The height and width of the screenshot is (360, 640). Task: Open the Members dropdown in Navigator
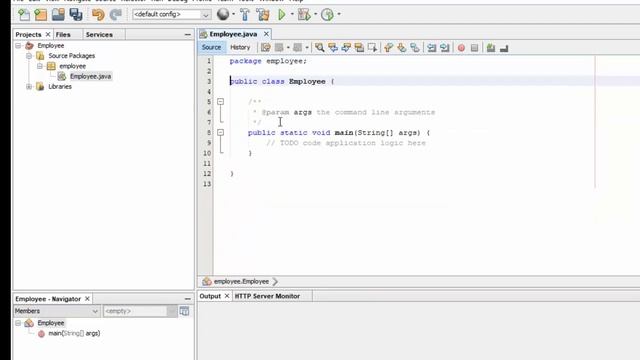[56, 311]
